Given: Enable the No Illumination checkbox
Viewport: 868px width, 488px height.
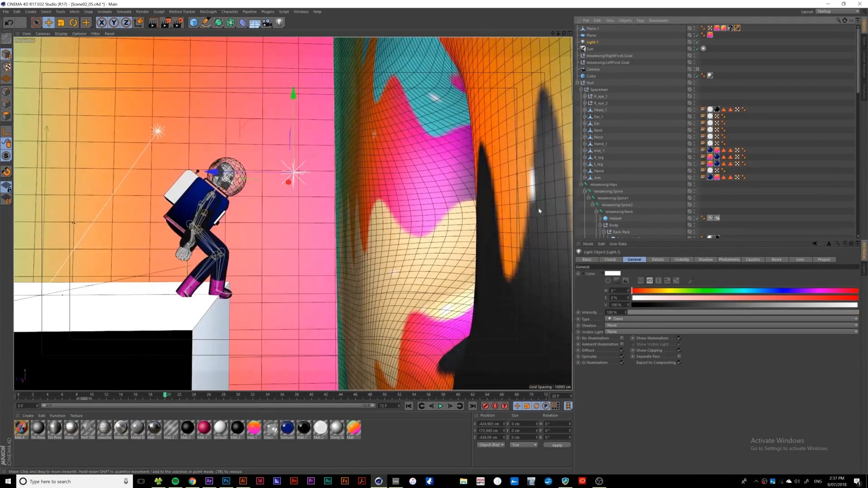Looking at the screenshot, I should [x=622, y=338].
